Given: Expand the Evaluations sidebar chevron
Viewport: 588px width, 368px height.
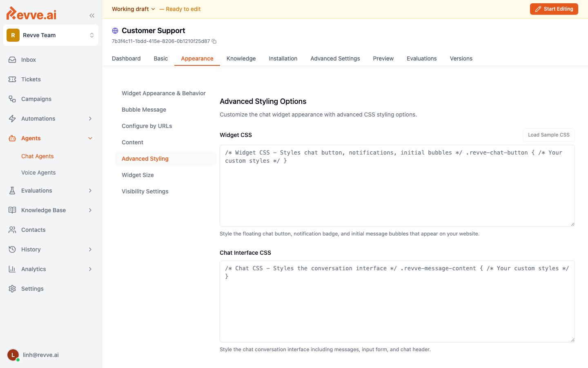Looking at the screenshot, I should 90,191.
